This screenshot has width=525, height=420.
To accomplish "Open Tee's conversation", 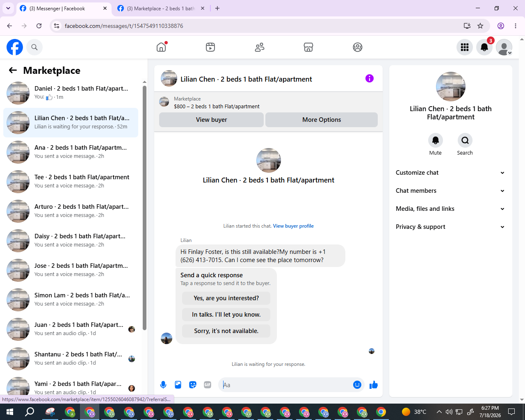I will click(x=71, y=182).
